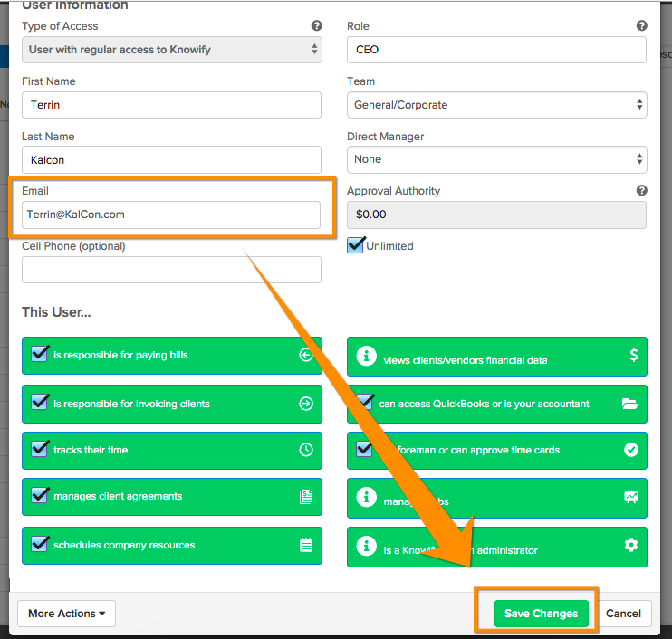Toggle the Unlimited approval checkbox
Screen dimensions: 672x639
tap(356, 245)
